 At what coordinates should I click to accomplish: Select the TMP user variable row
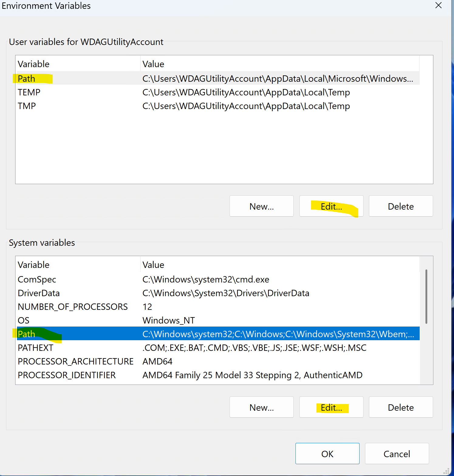coord(27,106)
